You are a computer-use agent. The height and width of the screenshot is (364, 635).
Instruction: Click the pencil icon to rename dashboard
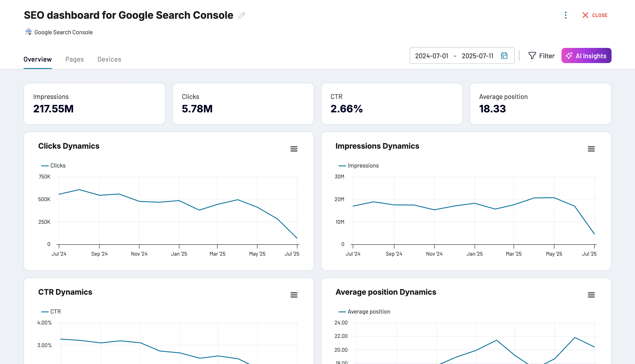point(242,15)
